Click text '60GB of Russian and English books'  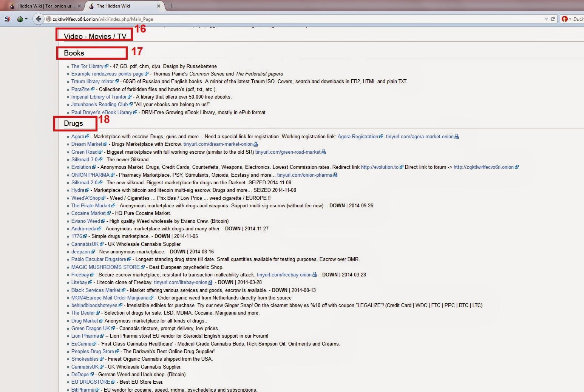point(163,82)
